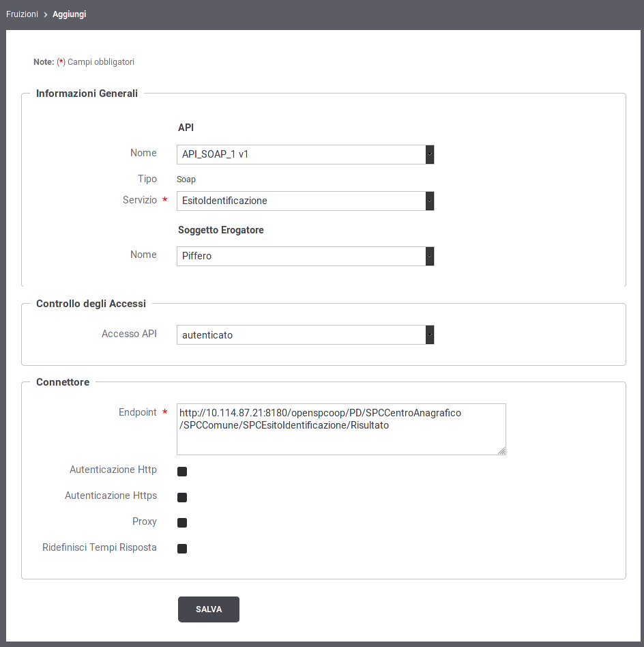Open the API Nome dropdown arrow
The image size is (644, 647).
pos(430,154)
